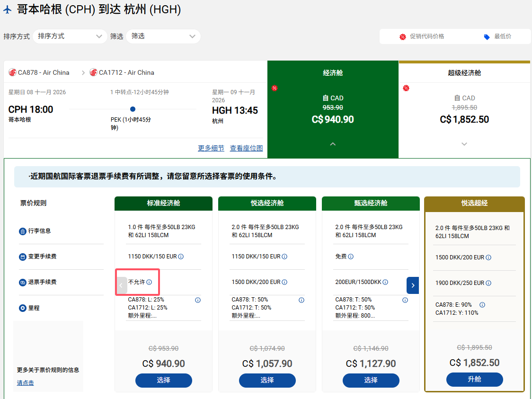Screen dimensions: 532x399
Task: Click the 标准经济舱 card header
Action: [x=164, y=203]
